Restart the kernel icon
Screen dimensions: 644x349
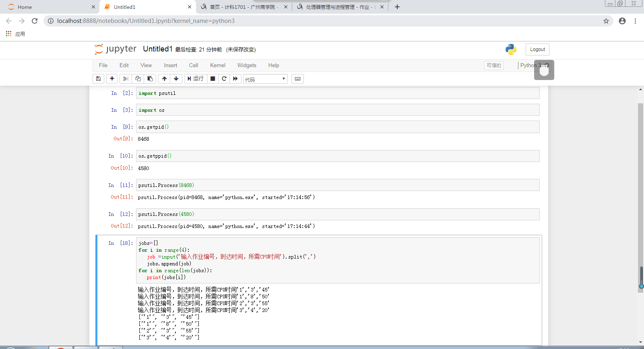(224, 79)
